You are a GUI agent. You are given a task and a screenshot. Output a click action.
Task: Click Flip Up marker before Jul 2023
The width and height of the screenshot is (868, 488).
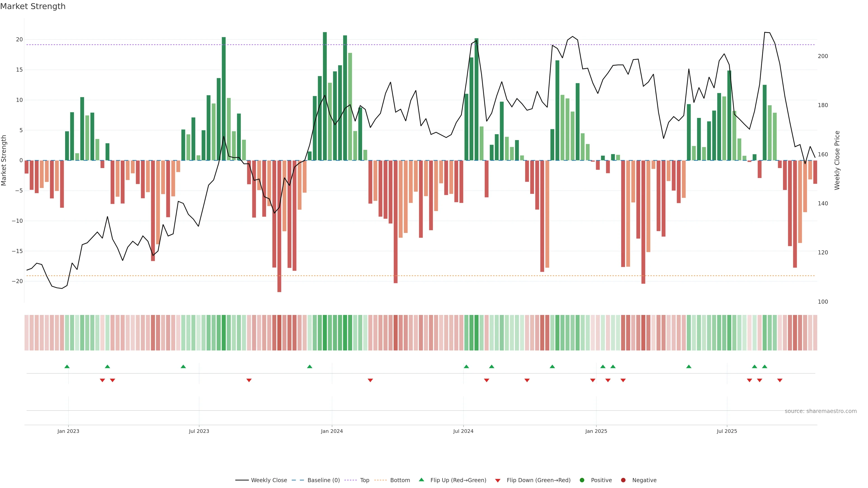(x=183, y=366)
